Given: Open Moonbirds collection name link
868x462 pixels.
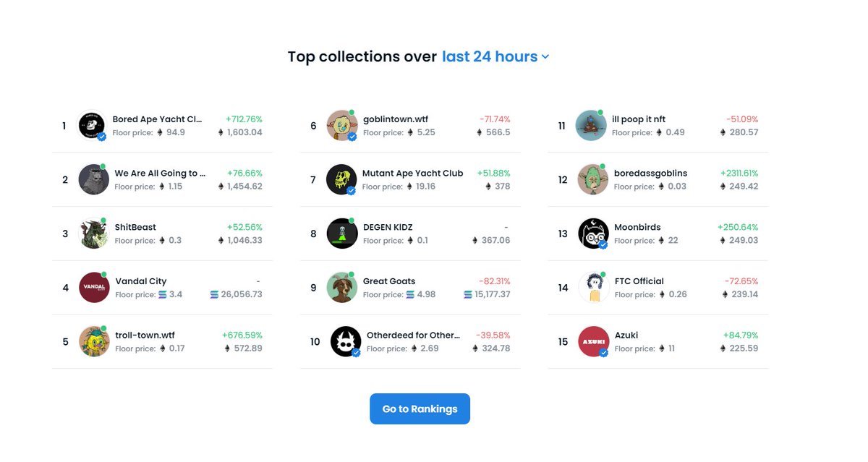Looking at the screenshot, I should pos(637,227).
